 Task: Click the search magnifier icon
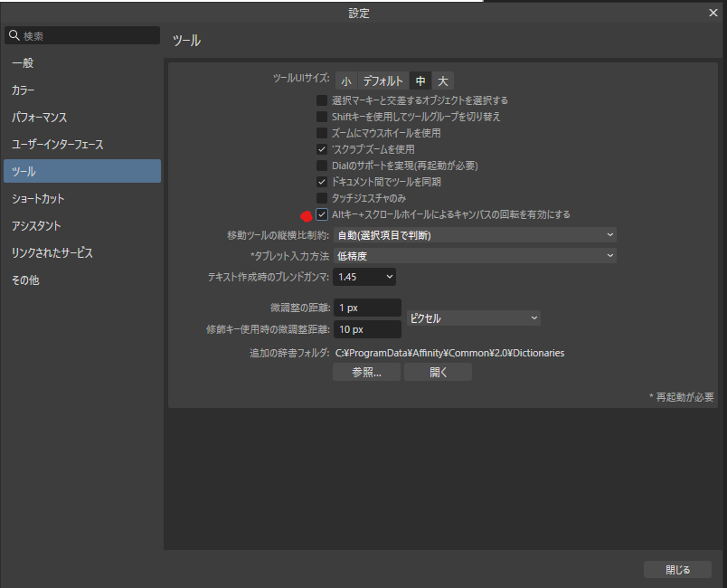[x=14, y=36]
